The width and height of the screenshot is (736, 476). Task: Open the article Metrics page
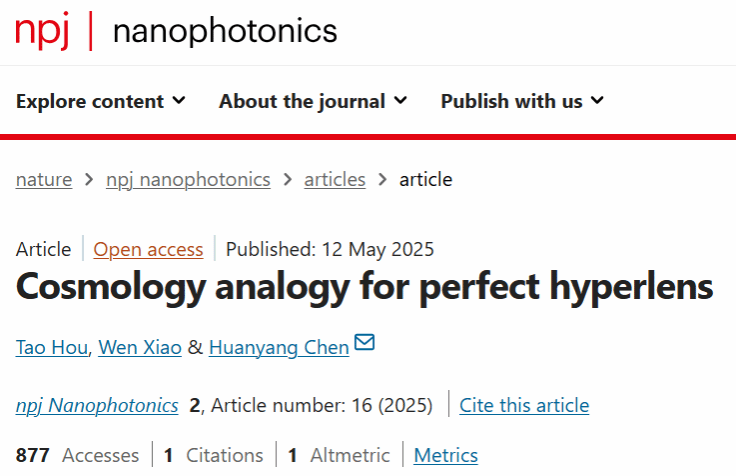tap(446, 455)
